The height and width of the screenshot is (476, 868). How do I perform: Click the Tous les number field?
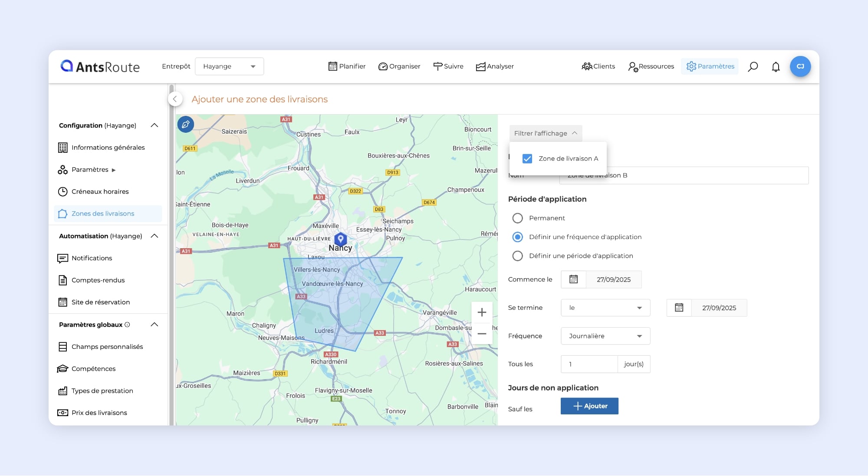click(589, 364)
